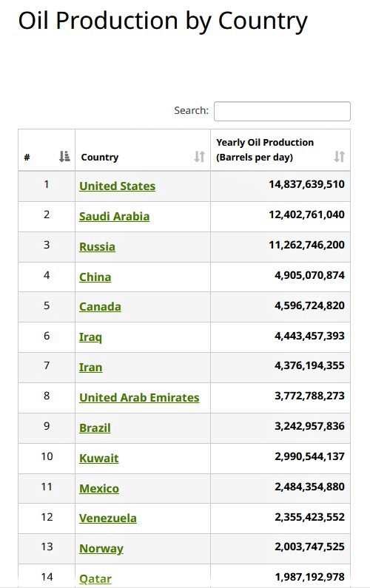Image resolution: width=370 pixels, height=588 pixels.
Task: Open the United Arab Emirates link
Action: click(x=139, y=397)
